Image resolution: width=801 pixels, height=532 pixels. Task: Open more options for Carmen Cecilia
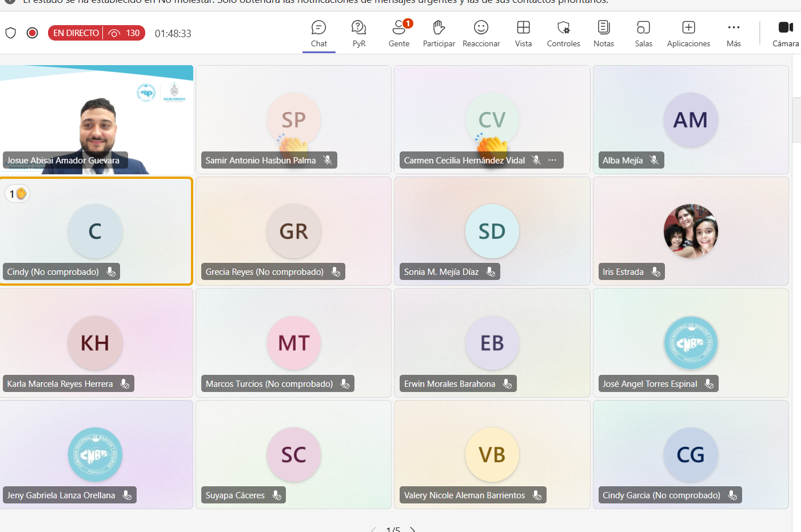coord(552,160)
